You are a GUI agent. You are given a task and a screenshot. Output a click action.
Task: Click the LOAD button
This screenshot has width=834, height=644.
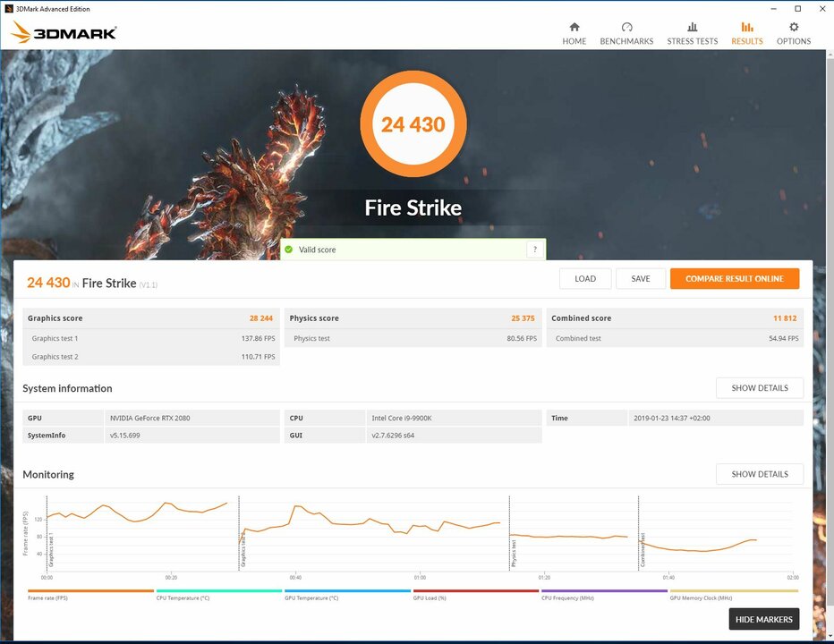point(585,279)
